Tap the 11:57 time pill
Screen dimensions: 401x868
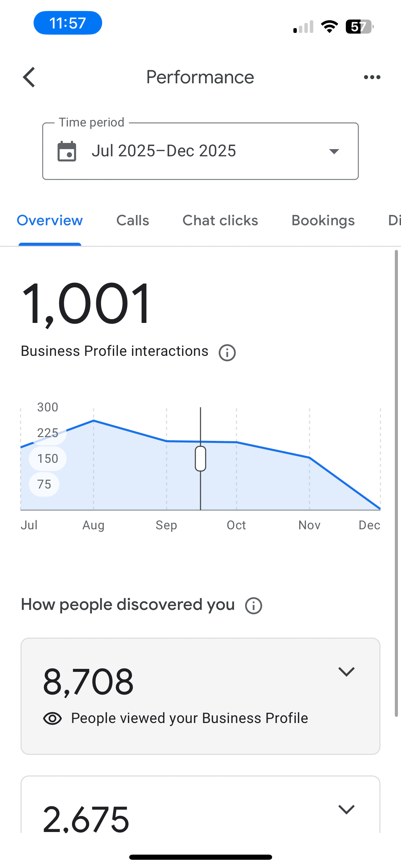pyautogui.click(x=68, y=23)
